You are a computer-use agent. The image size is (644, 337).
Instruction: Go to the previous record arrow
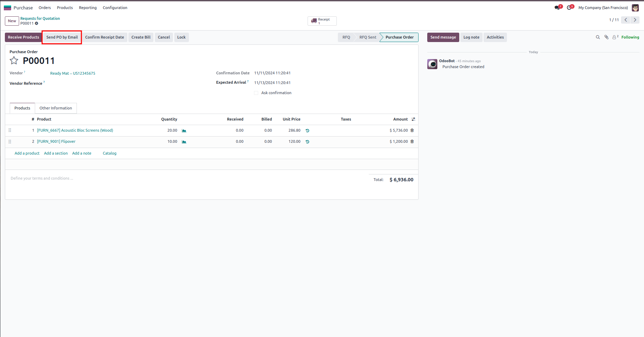point(626,20)
